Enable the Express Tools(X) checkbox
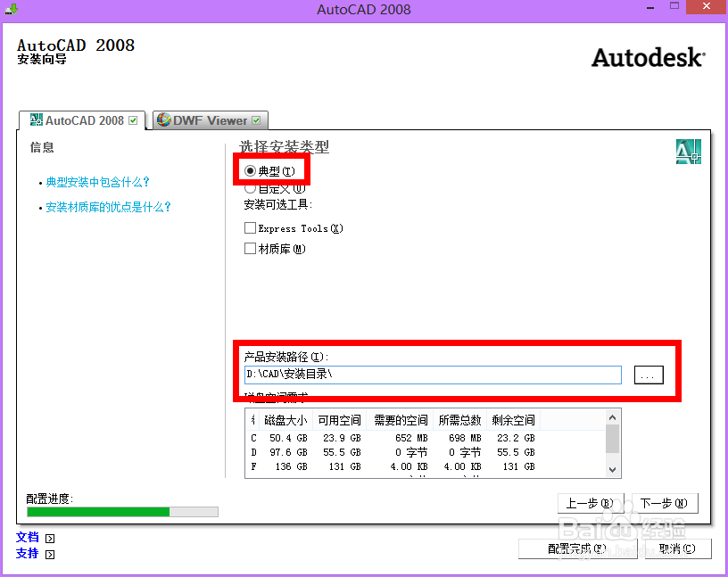 (x=250, y=228)
